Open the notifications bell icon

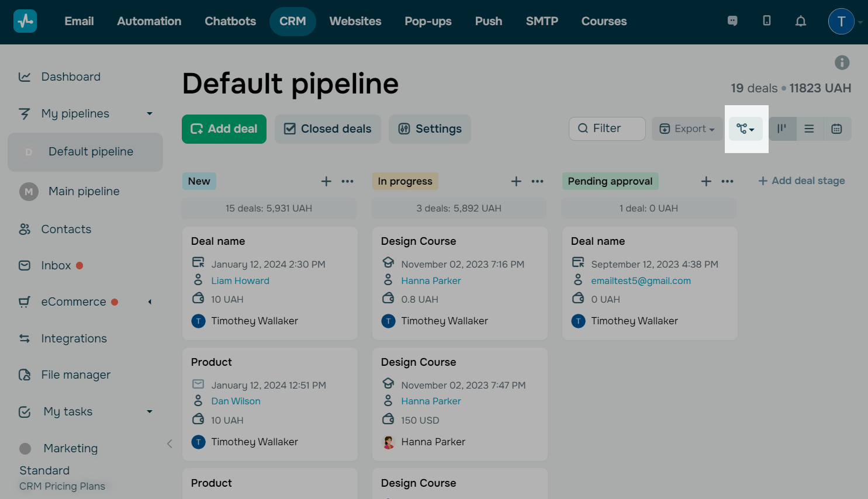[x=801, y=21]
